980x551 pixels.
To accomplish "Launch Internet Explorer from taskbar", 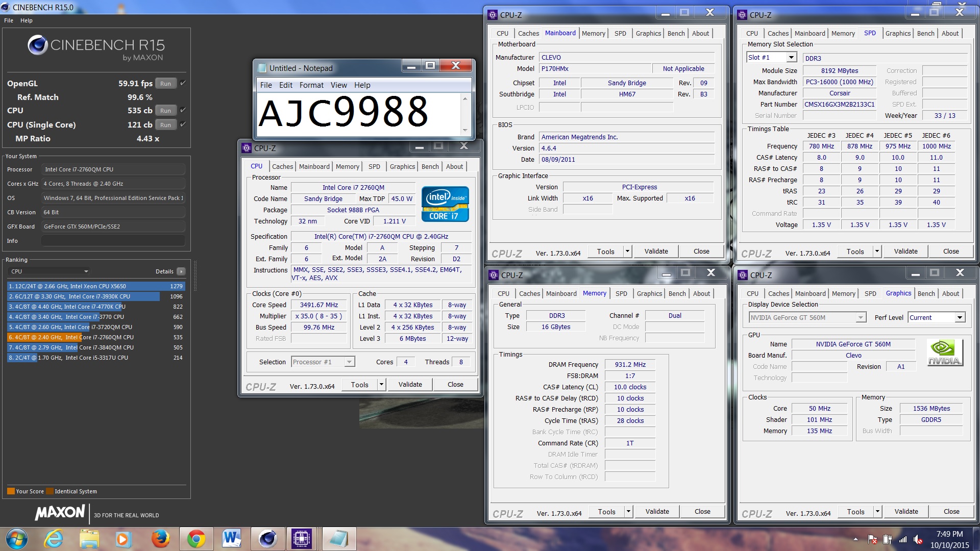I will tap(54, 539).
